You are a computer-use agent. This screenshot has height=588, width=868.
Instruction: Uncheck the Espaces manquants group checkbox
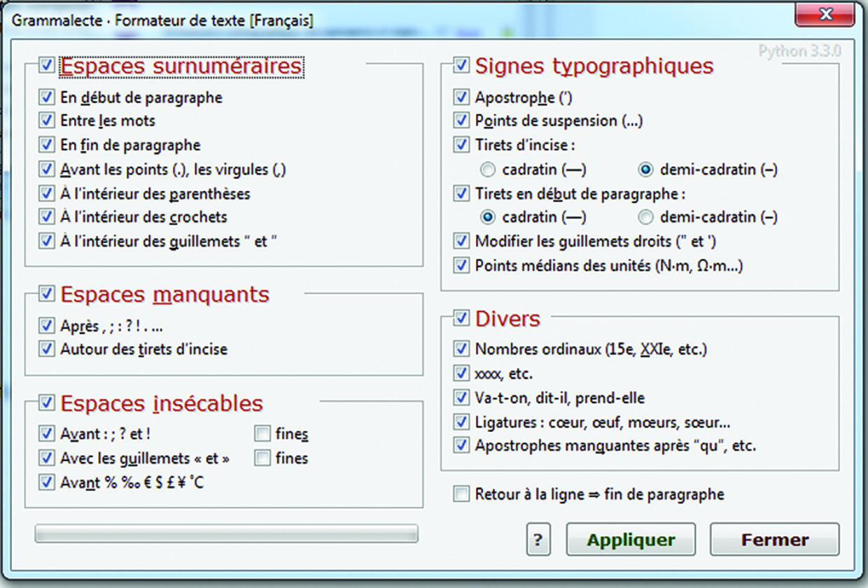click(47, 294)
